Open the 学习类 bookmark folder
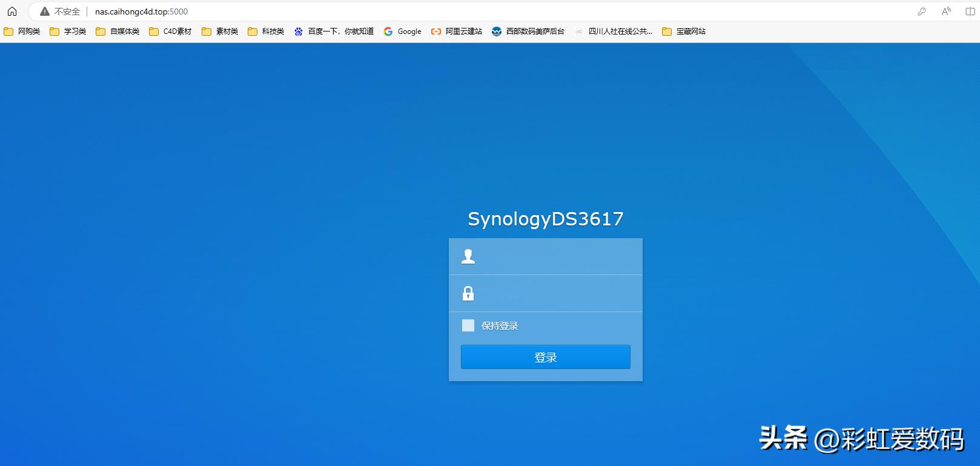 (x=68, y=32)
